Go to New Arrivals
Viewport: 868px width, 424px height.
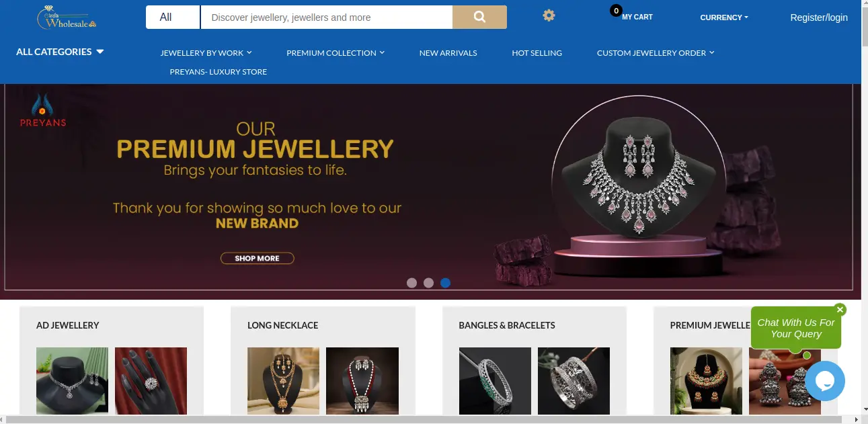[448, 52]
